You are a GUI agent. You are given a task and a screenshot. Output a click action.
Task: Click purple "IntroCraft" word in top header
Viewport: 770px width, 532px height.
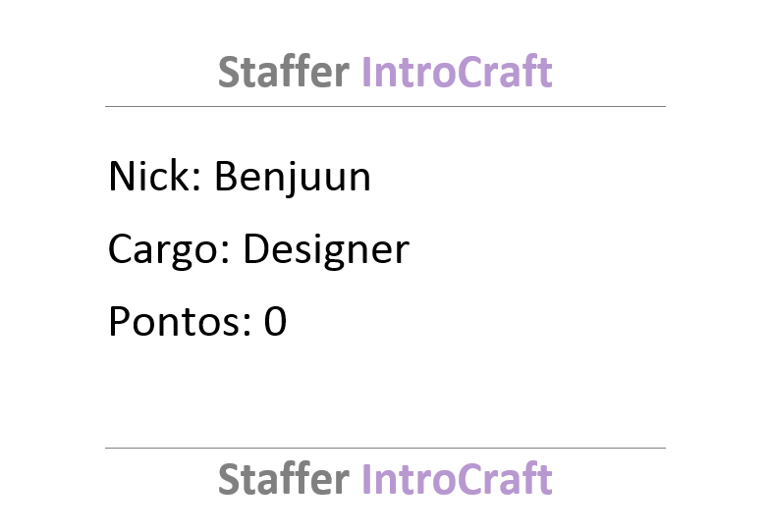(x=458, y=72)
